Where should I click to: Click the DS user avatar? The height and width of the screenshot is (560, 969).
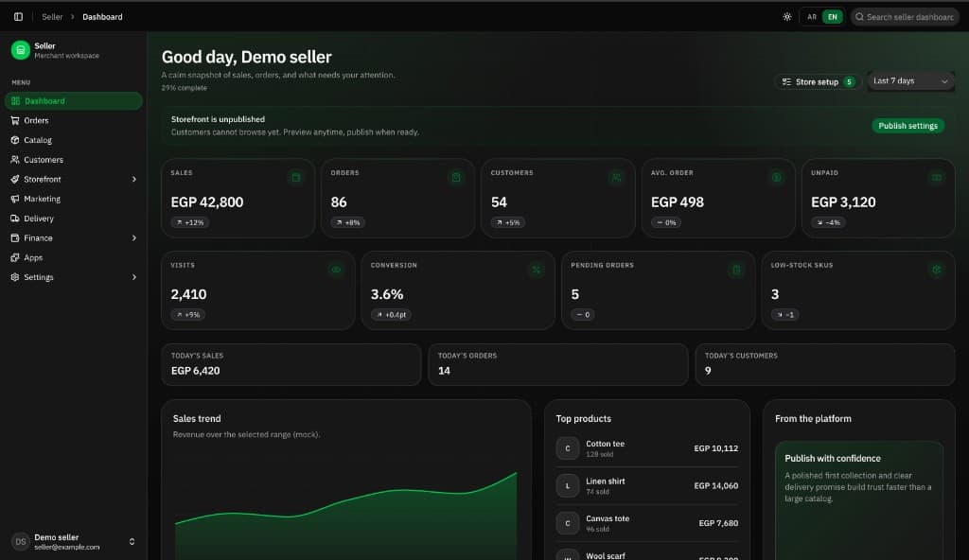(x=21, y=541)
